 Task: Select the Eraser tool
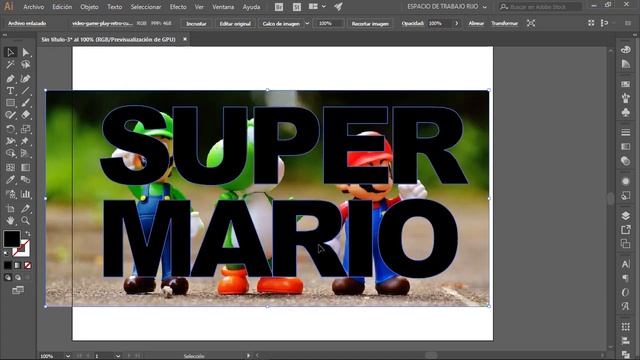(x=26, y=115)
